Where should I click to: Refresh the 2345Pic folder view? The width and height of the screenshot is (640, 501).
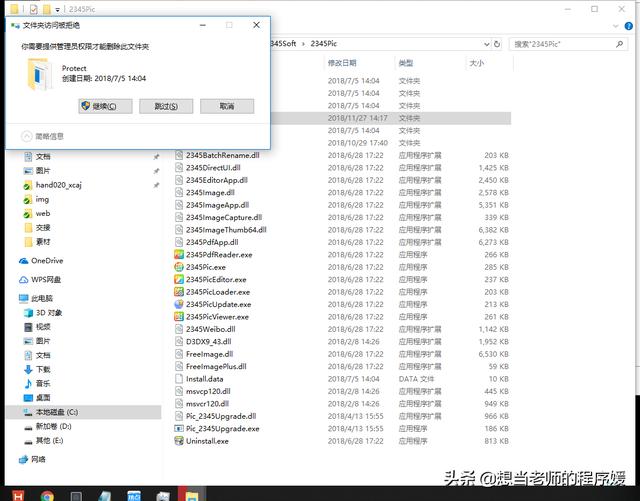[497, 44]
